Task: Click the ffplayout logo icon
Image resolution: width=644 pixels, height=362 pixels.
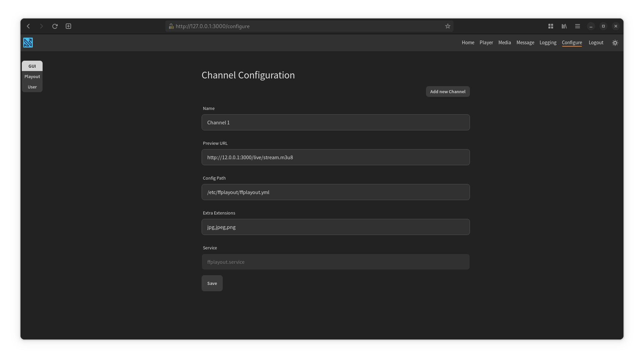Action: [28, 43]
